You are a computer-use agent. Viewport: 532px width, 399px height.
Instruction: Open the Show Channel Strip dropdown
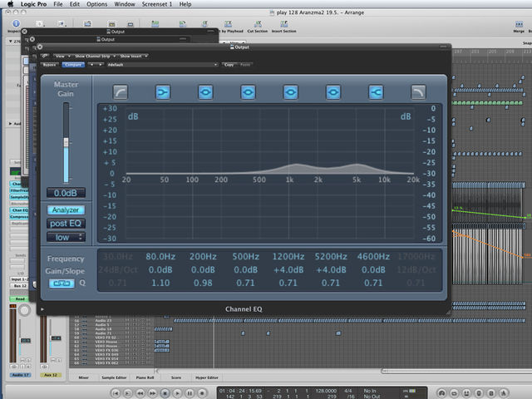(95, 56)
